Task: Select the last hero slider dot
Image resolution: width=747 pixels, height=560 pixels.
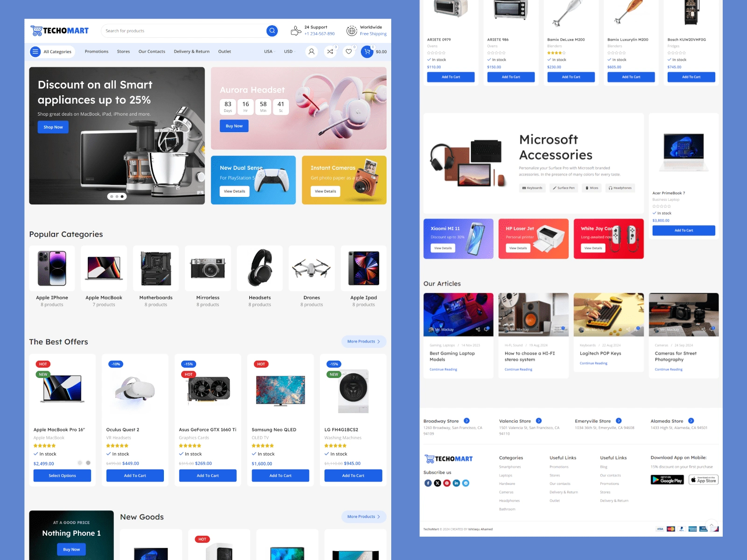Action: (x=122, y=196)
